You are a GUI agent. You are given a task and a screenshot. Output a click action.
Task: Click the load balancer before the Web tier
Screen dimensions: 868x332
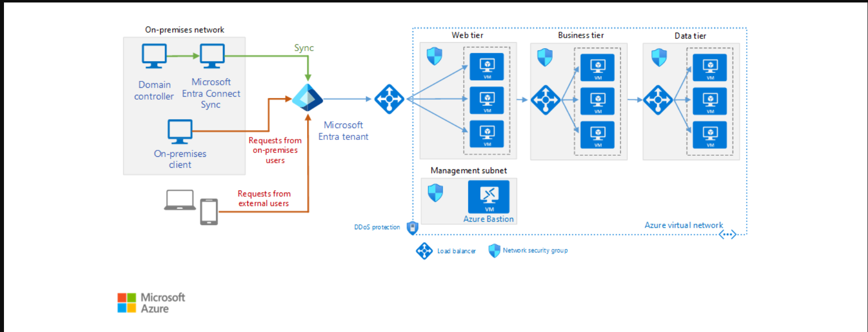(x=389, y=99)
